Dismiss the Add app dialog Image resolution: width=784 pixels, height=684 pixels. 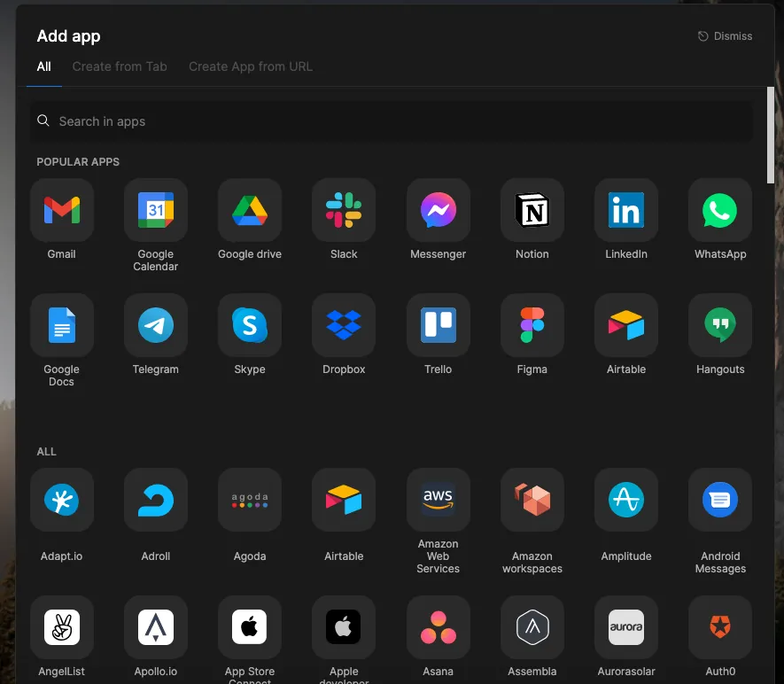point(725,36)
